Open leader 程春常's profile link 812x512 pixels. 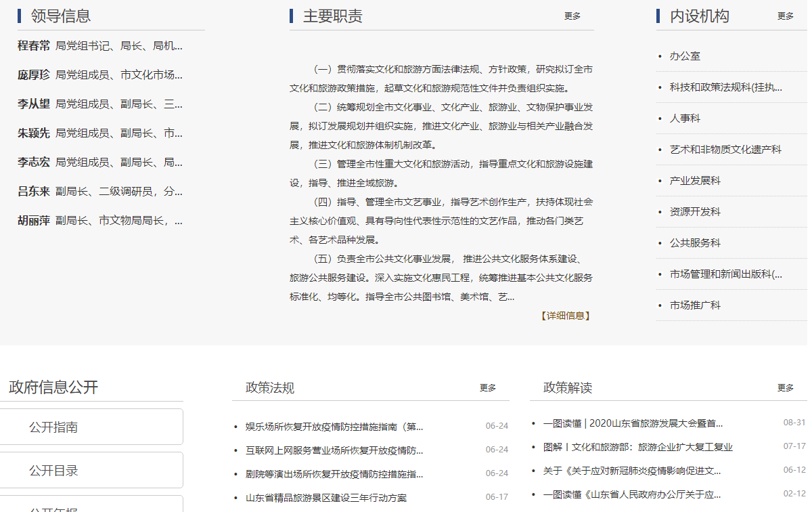34,46
